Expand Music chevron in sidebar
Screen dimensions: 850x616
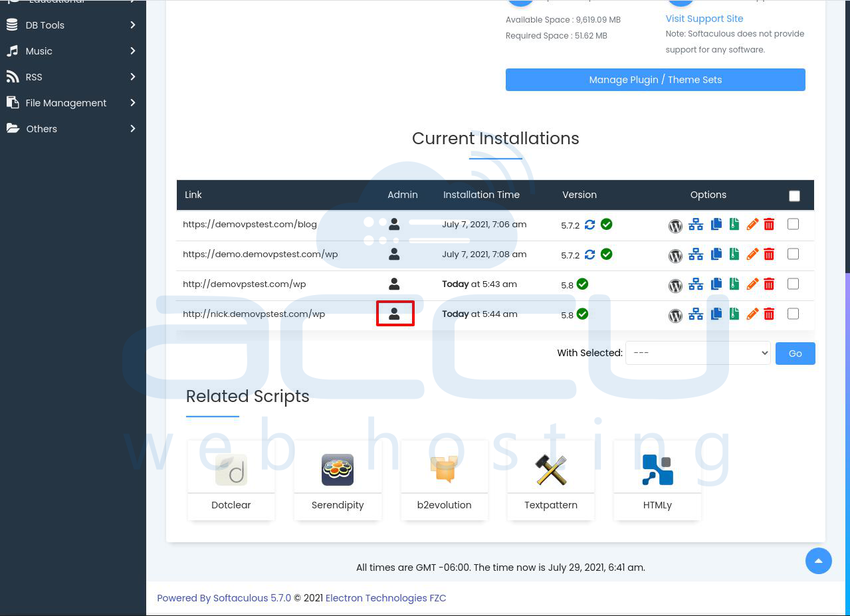click(133, 51)
